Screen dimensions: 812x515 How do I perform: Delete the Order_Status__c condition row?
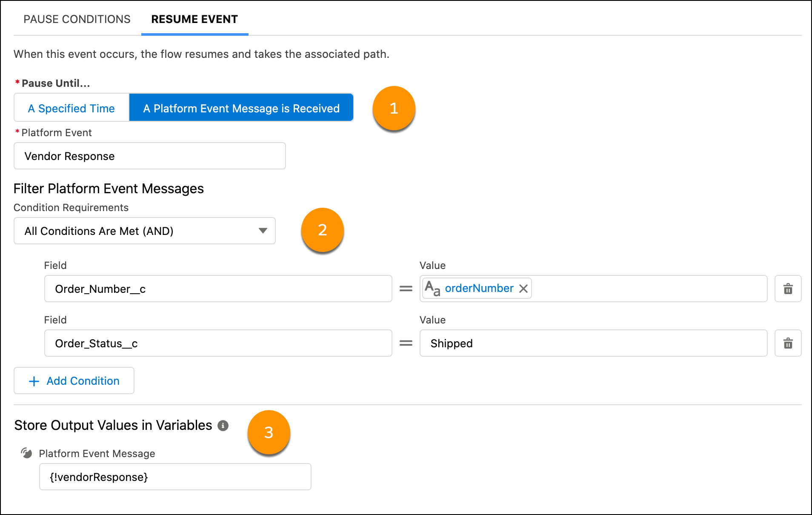(788, 343)
